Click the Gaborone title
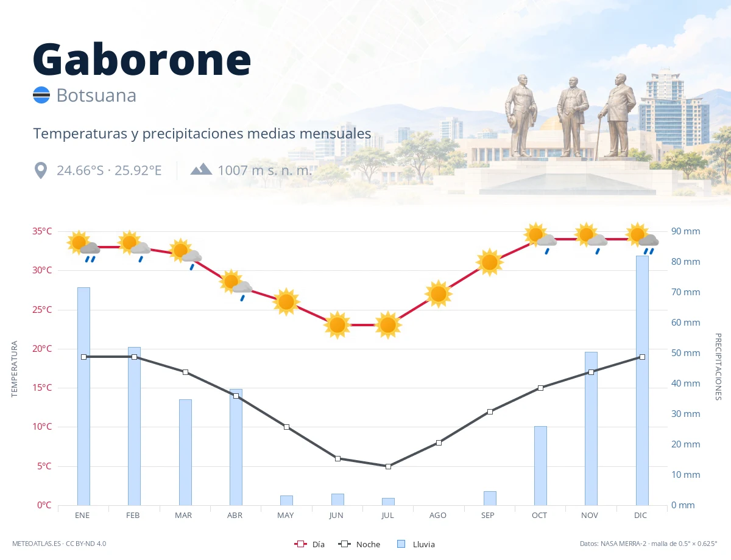 142,59
